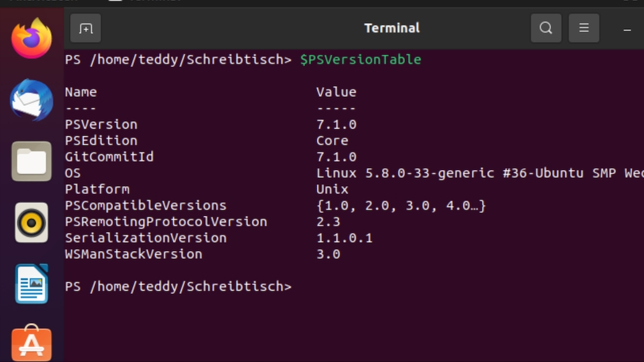Launch Firefox from the dock
Viewport: 644px width, 362px height.
click(x=31, y=38)
